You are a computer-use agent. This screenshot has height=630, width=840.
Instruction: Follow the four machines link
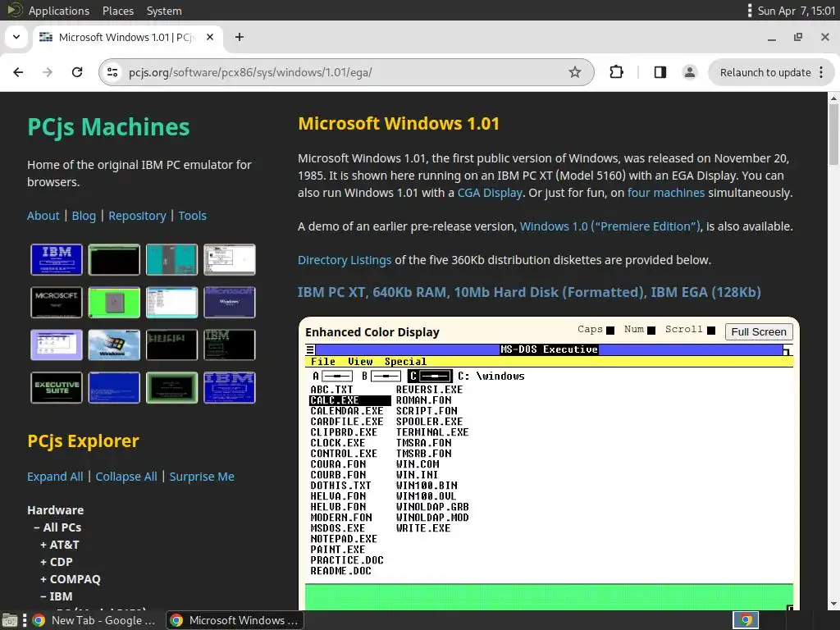coord(666,193)
